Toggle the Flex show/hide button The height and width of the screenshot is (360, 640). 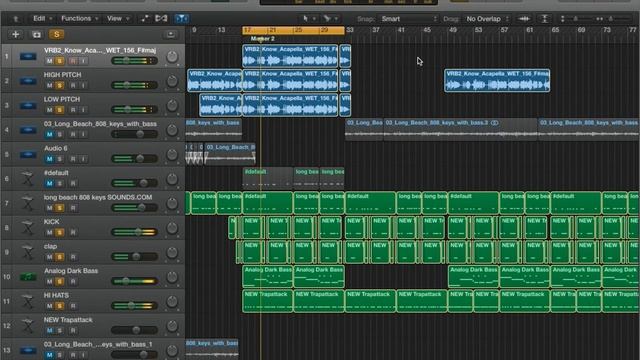tap(161, 19)
